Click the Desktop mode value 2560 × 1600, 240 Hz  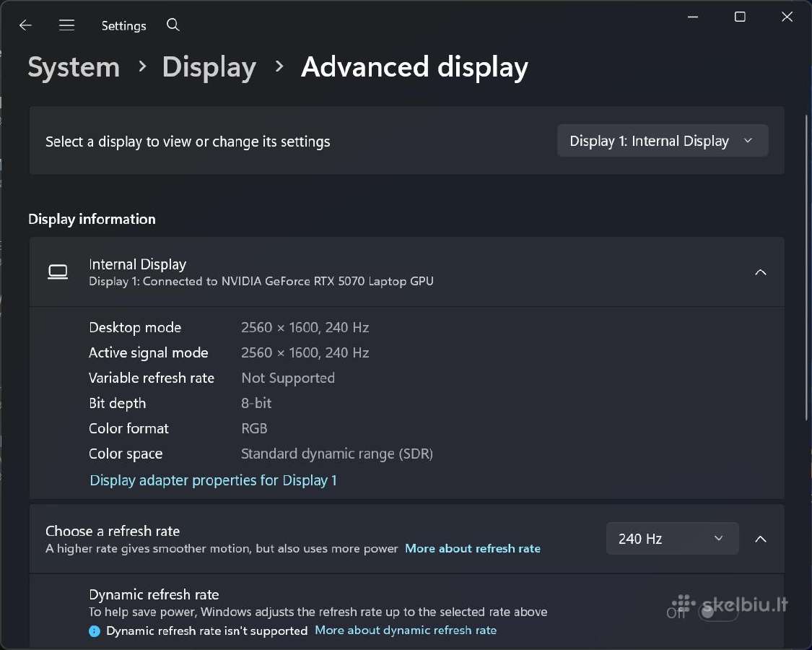305,328
